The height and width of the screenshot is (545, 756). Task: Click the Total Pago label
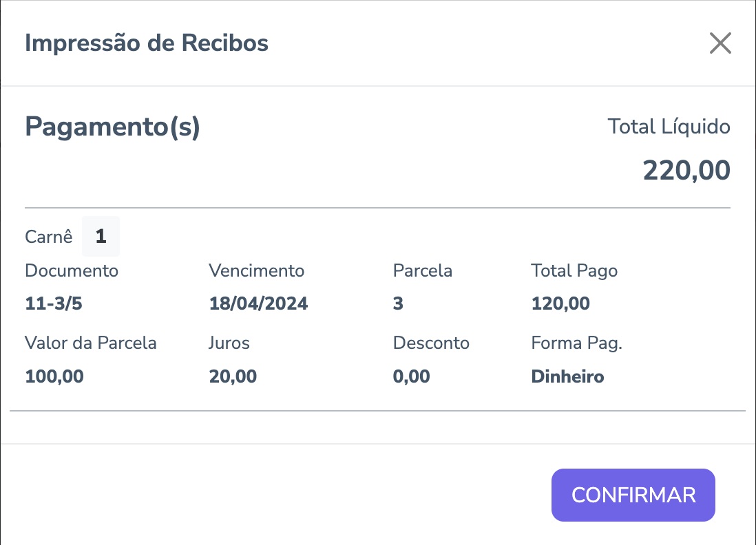(574, 270)
